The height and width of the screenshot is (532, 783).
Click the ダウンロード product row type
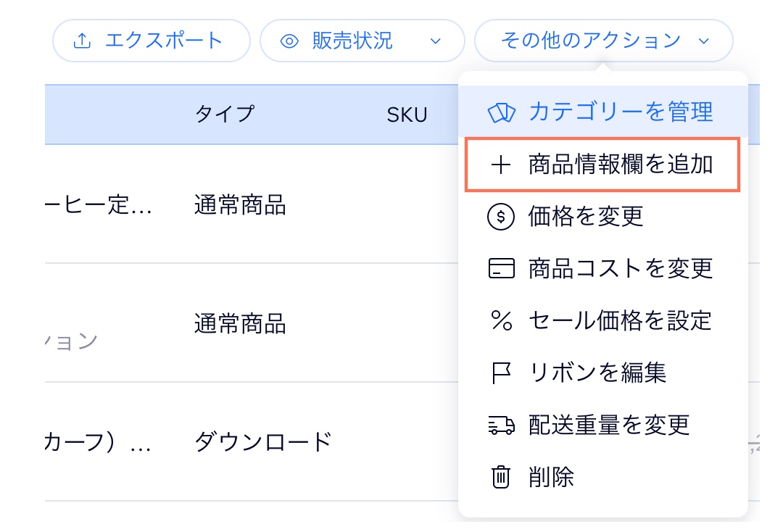tap(262, 441)
